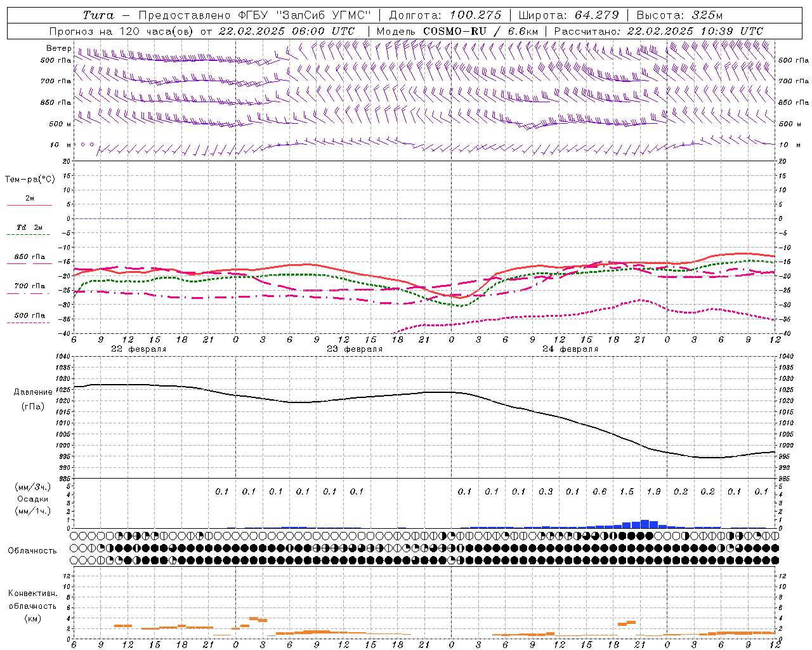The width and height of the screenshot is (812, 650).
Task: Click the 'Ветер' wind panel label
Action: point(58,48)
